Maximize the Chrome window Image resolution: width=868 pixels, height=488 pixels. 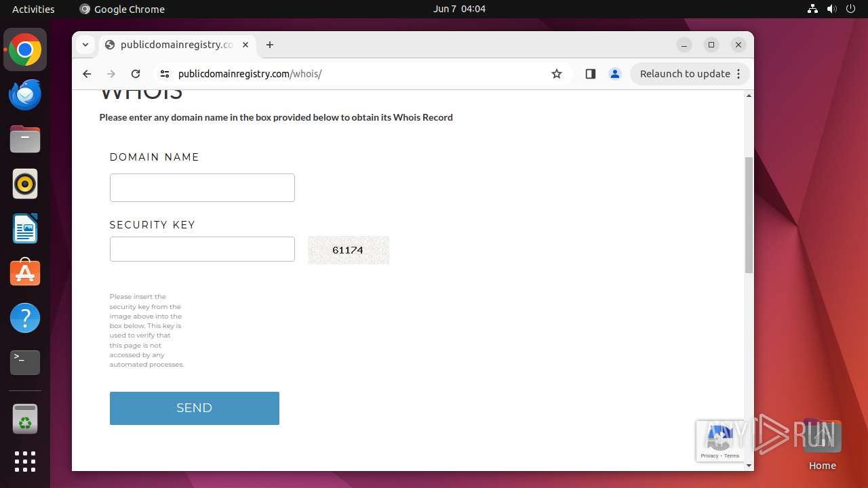(711, 45)
